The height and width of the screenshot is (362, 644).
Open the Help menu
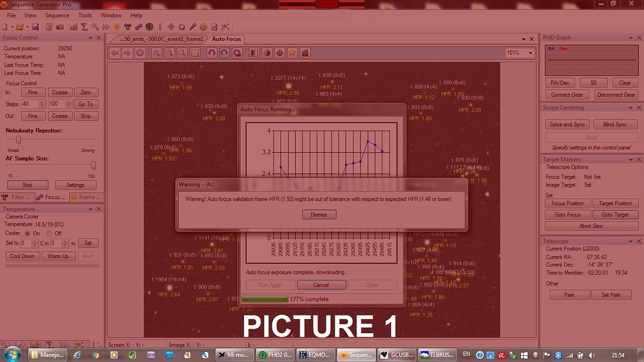136,15
